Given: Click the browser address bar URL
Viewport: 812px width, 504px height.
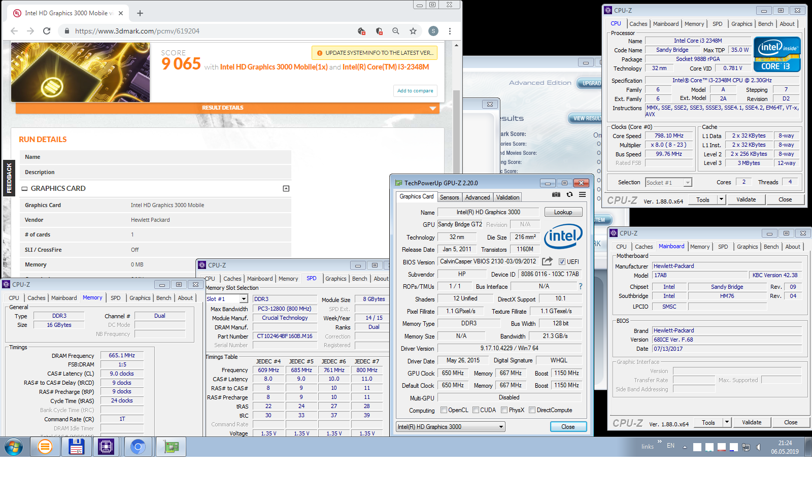Looking at the screenshot, I should (137, 31).
